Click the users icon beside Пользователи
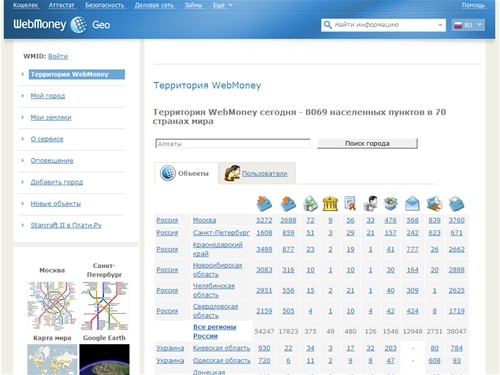Image resolution: width=500 pixels, height=375 pixels. coord(232,173)
